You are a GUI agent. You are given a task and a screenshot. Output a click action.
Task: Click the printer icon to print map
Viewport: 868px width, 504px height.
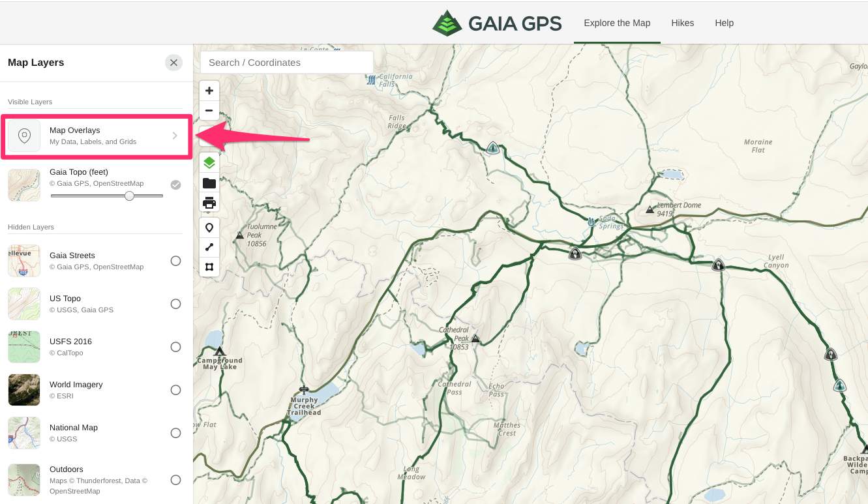(x=209, y=203)
